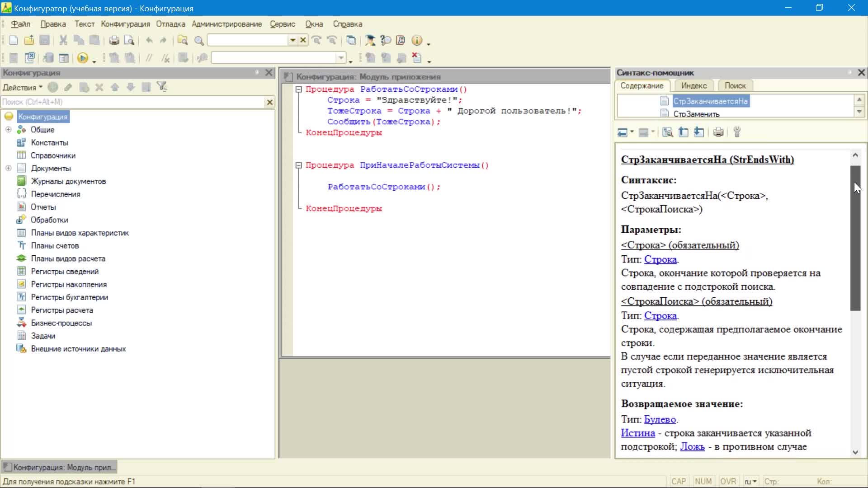Image resolution: width=868 pixels, height=488 pixels.
Task: Click the Syntax Helper print icon
Action: (x=718, y=132)
